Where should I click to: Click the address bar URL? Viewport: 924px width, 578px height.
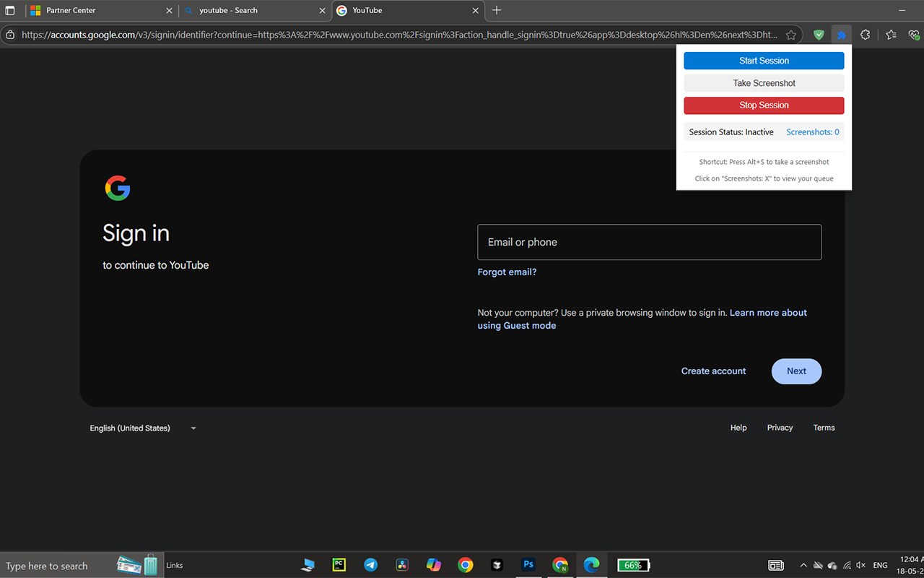(399, 35)
